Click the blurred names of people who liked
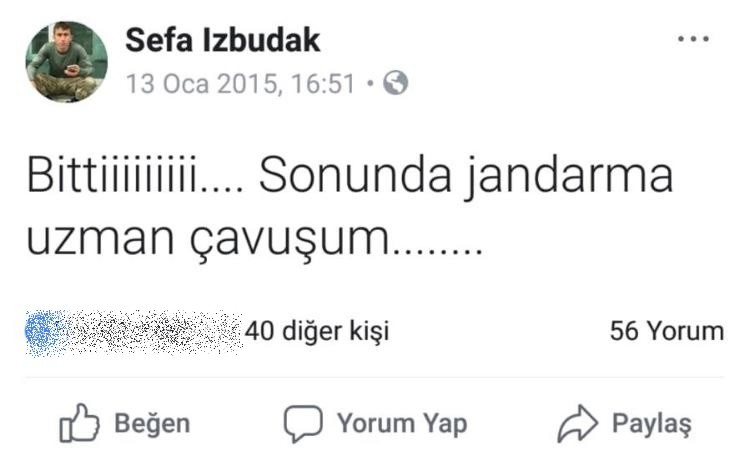 tap(153, 332)
